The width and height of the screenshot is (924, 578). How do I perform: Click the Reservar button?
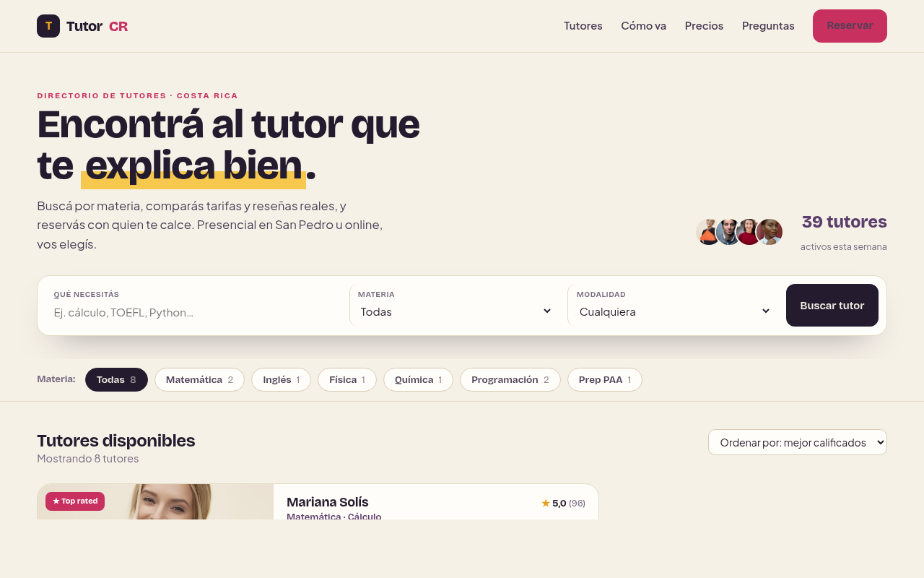tap(850, 26)
